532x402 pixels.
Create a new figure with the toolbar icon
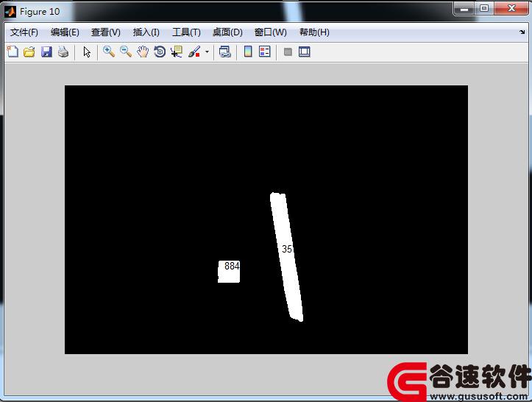13,52
